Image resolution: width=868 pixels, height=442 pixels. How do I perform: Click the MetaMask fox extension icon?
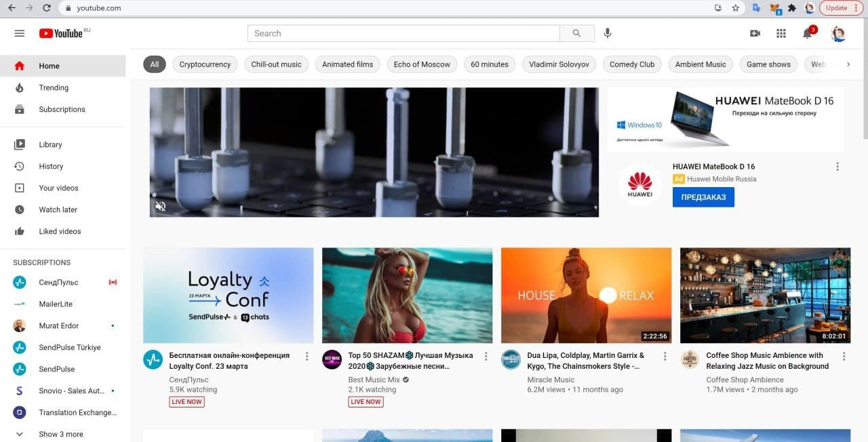coord(774,8)
